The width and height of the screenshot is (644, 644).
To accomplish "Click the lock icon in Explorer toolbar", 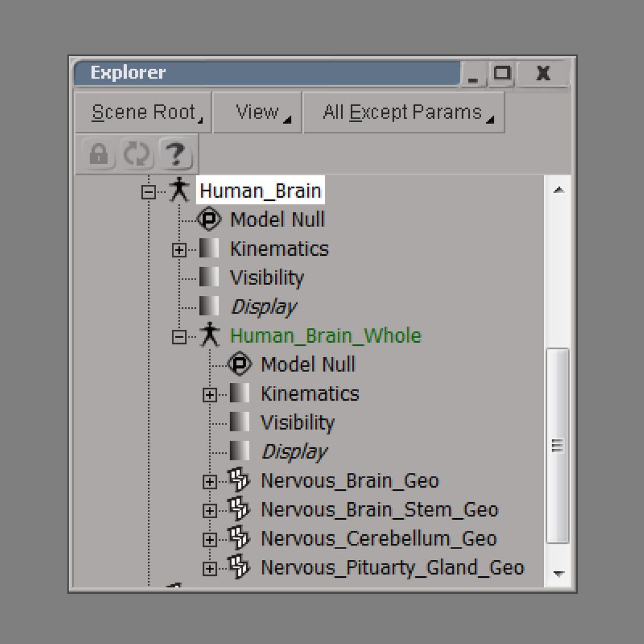I will pyautogui.click(x=98, y=155).
